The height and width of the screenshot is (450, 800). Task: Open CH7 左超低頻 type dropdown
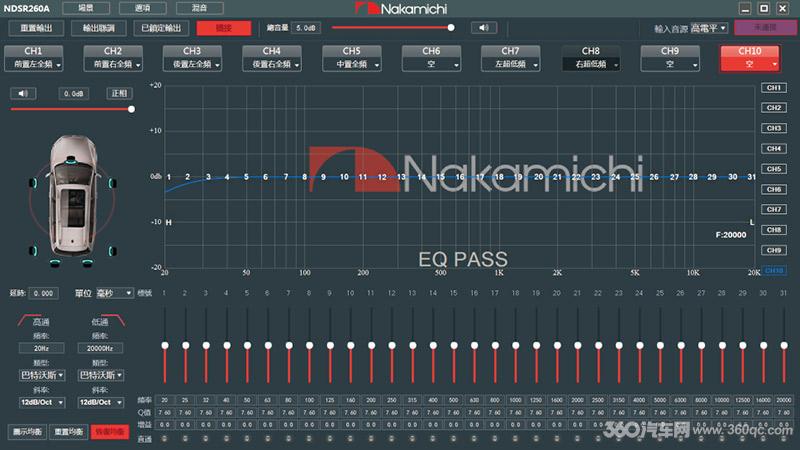click(510, 64)
